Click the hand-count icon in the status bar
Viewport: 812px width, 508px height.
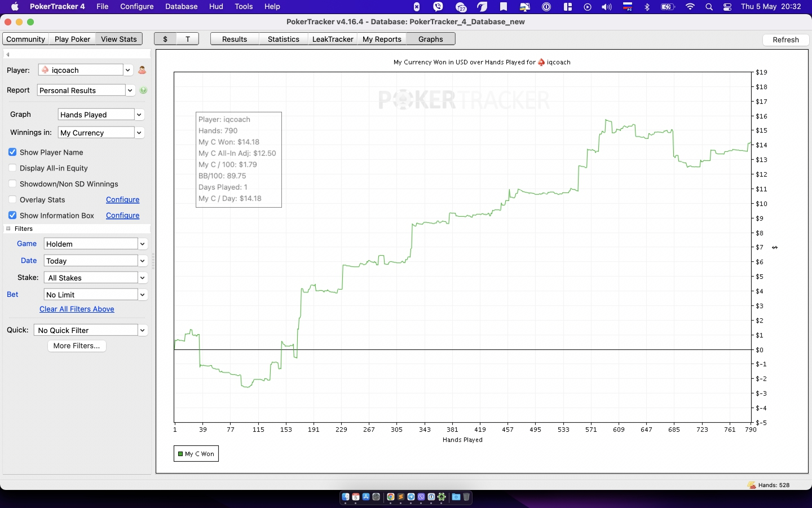[751, 485]
